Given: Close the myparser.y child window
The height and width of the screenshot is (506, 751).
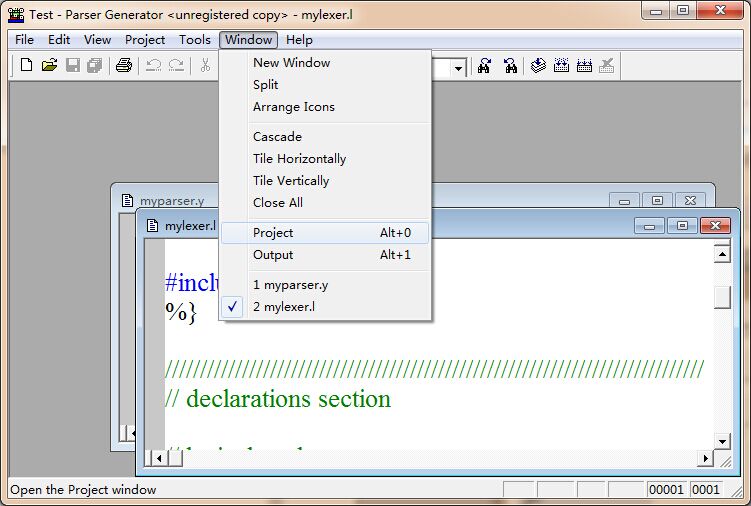Looking at the screenshot, I should tap(690, 201).
